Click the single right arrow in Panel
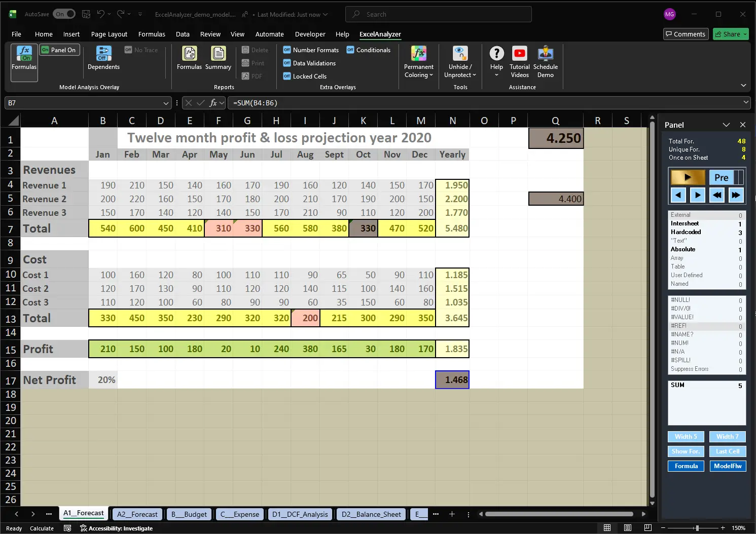Screen dimensions: 756x534 click(x=698, y=195)
